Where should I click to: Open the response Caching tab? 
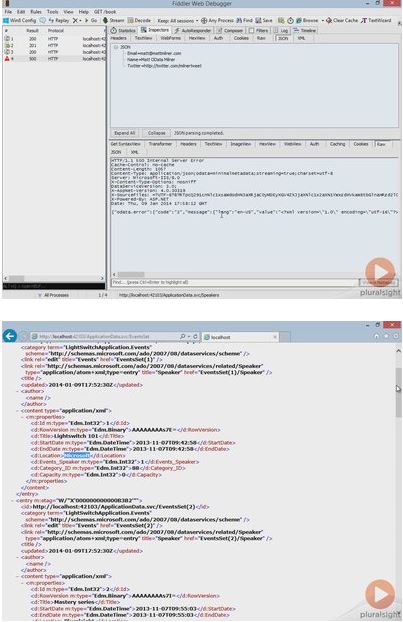point(337,144)
